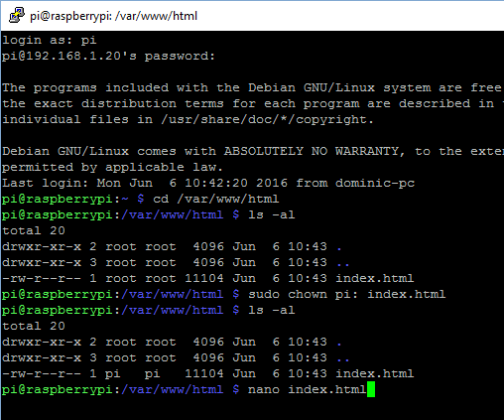Click the line starting 'the exact distribution terms'
Viewport: 504px width, 420px height.
point(252,103)
